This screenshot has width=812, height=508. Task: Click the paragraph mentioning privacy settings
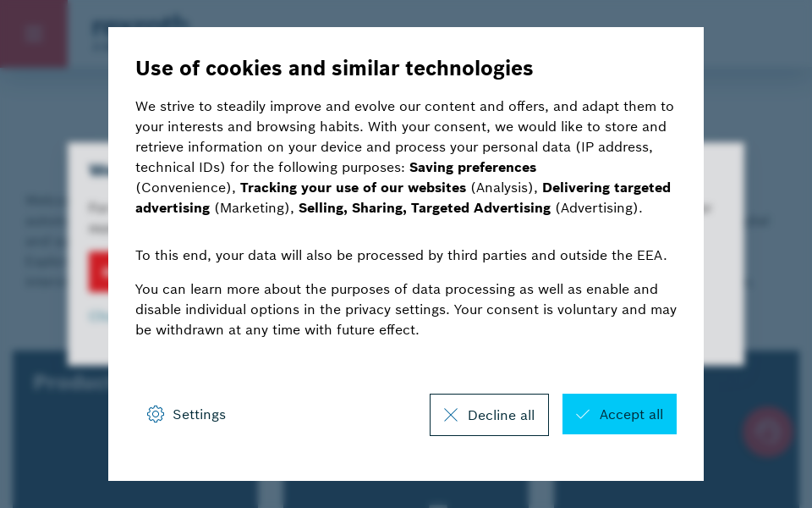406,310
